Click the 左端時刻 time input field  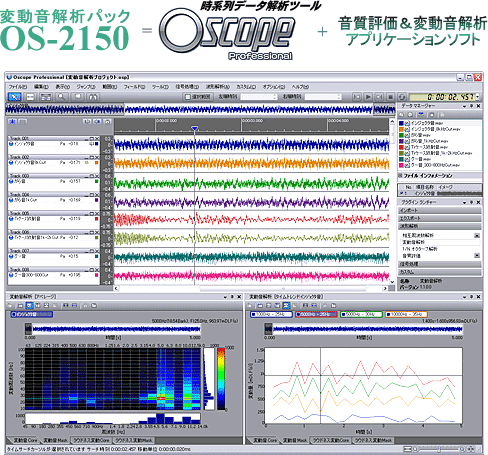pos(259,97)
